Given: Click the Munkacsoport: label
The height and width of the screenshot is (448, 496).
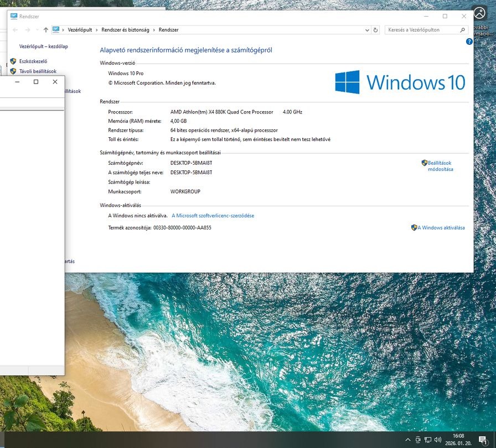Looking at the screenshot, I should [125, 191].
